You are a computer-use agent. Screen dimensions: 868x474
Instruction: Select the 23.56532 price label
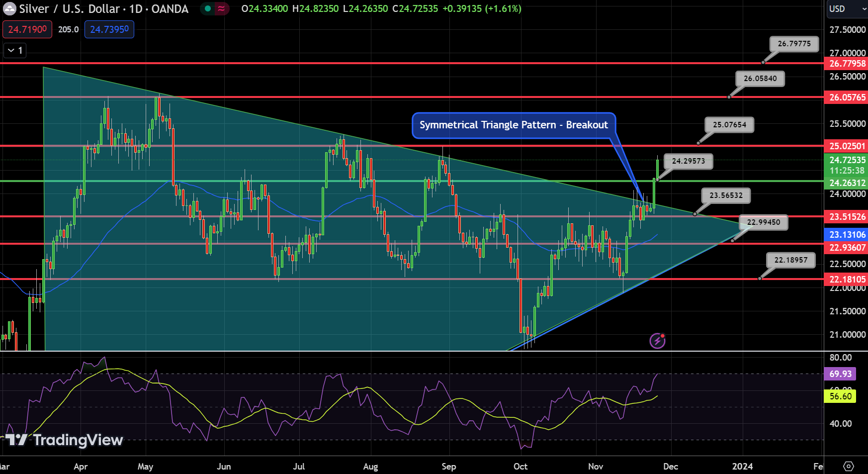pyautogui.click(x=726, y=195)
